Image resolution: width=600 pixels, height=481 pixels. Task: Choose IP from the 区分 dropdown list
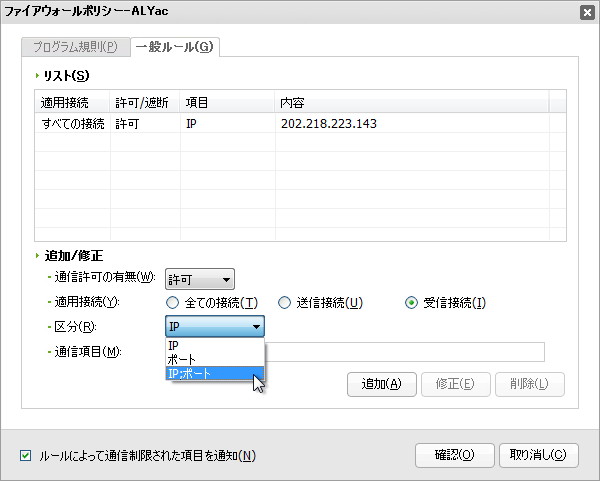(x=215, y=345)
